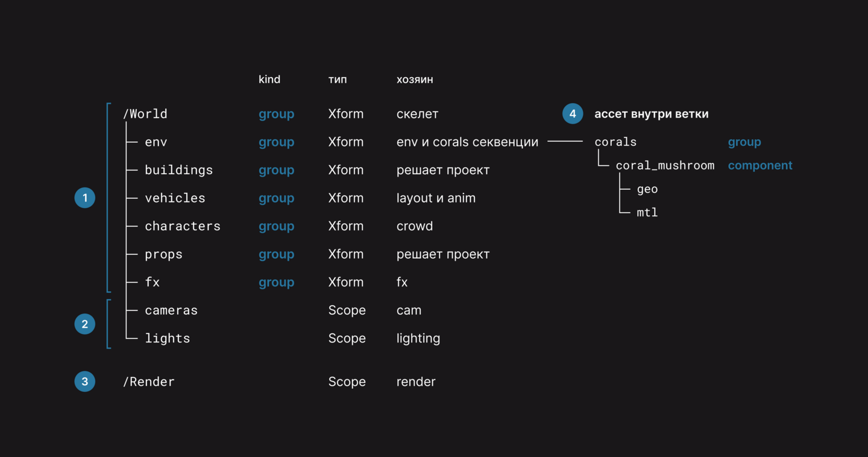Screen dimensions: 868x457
Task: Click the хозяин column header
Action: tap(415, 80)
